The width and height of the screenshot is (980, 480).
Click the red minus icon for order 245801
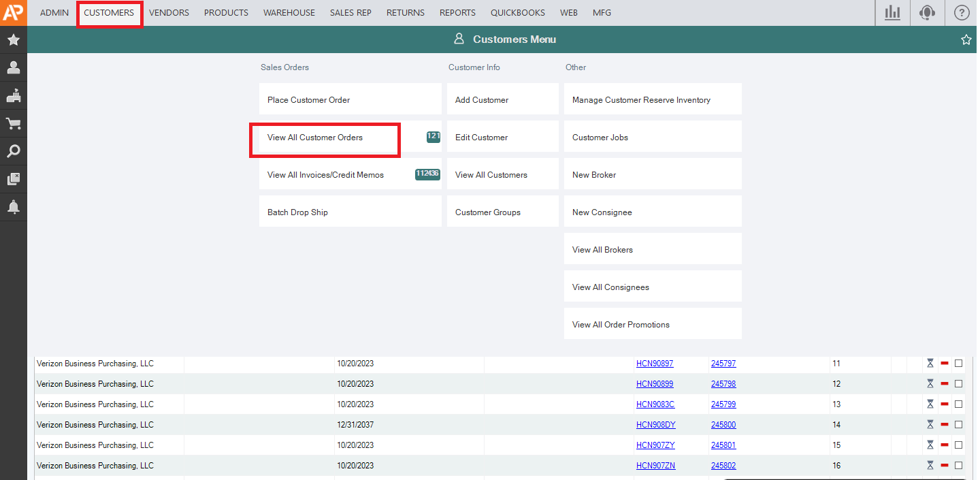(x=945, y=445)
